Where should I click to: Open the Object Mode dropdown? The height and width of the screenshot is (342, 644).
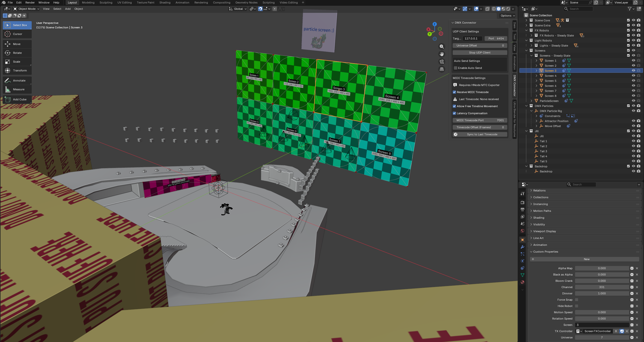(x=26, y=9)
